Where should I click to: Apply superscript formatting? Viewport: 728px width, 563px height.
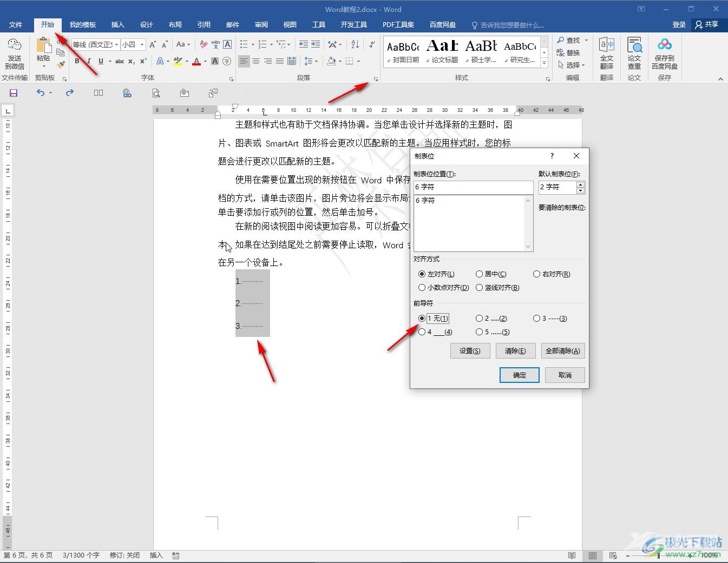pos(143,61)
